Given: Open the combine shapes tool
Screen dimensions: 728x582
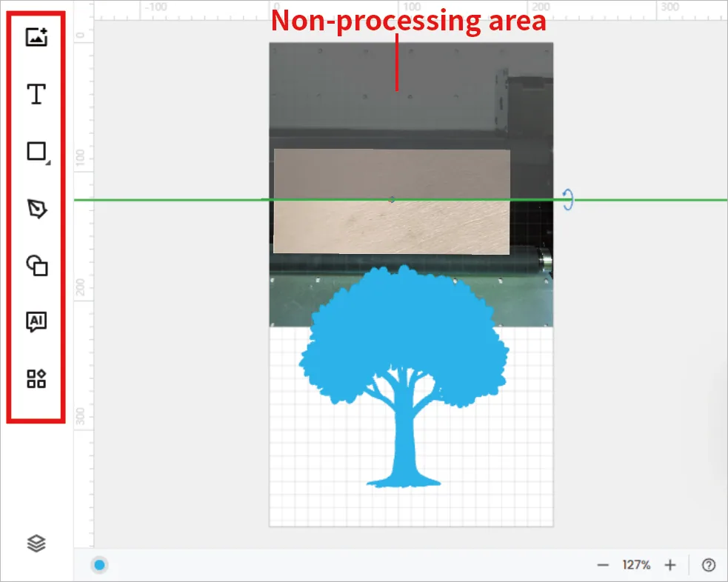Looking at the screenshot, I should click(x=37, y=266).
